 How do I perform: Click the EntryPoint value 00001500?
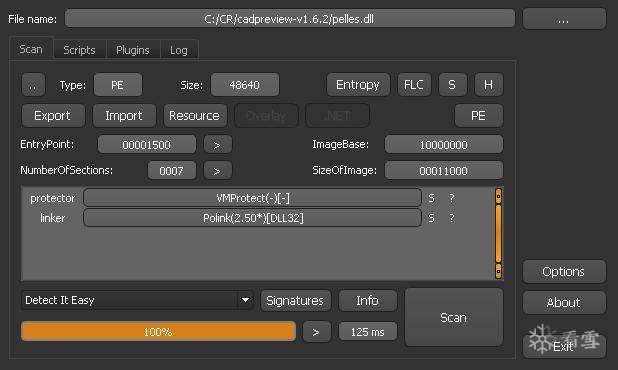(x=147, y=145)
